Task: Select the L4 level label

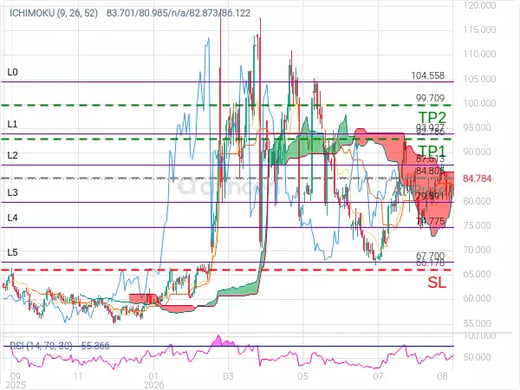Action: pyautogui.click(x=13, y=218)
